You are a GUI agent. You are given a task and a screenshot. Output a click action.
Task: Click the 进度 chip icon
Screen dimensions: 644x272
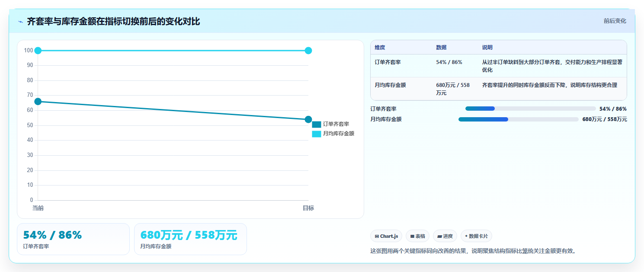click(439, 237)
